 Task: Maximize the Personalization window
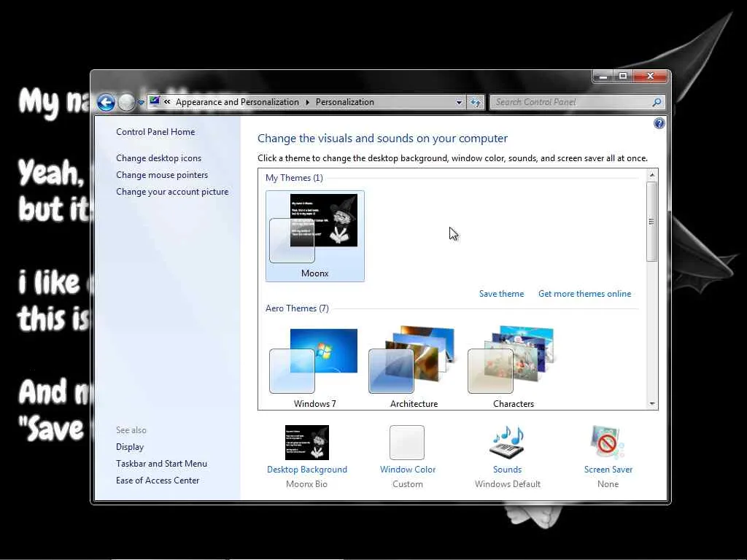point(623,77)
